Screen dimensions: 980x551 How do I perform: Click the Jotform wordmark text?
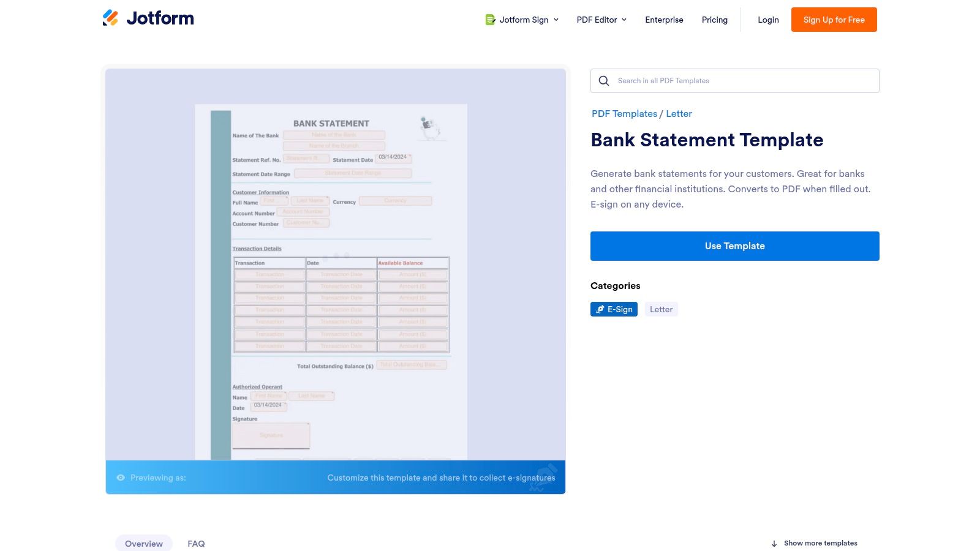pos(160,18)
